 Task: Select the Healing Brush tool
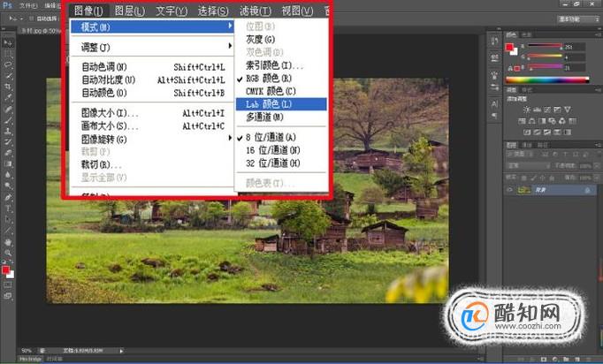coord(8,110)
